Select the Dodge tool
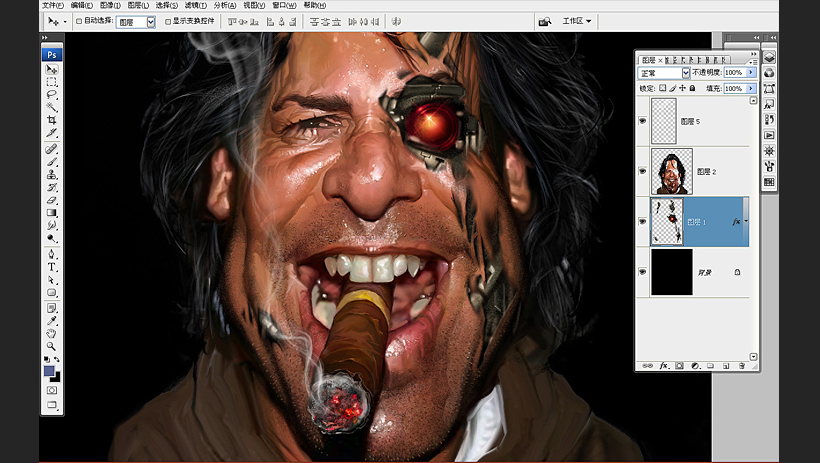820x463 pixels. coord(52,238)
